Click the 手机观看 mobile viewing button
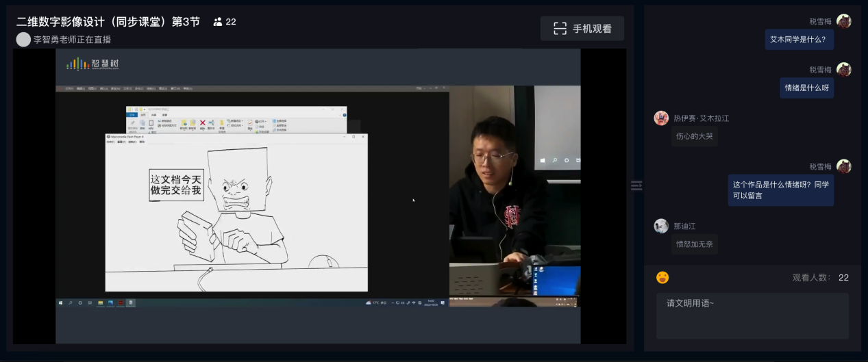 coord(582,29)
